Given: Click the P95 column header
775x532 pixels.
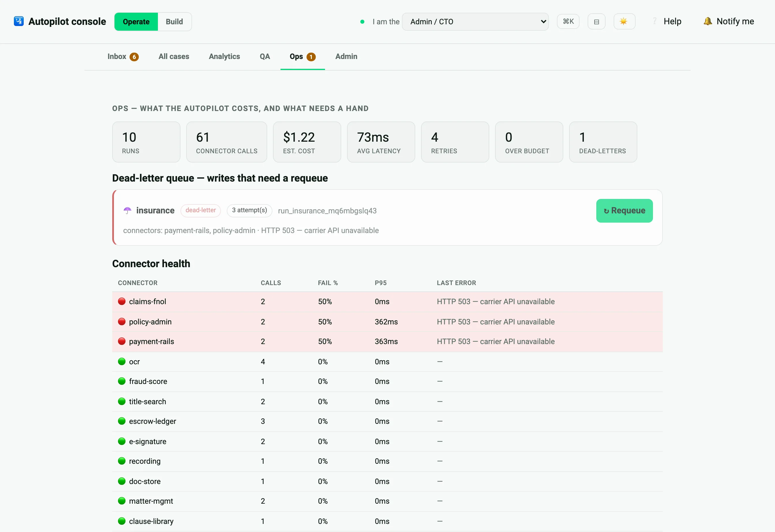Looking at the screenshot, I should pyautogui.click(x=381, y=283).
